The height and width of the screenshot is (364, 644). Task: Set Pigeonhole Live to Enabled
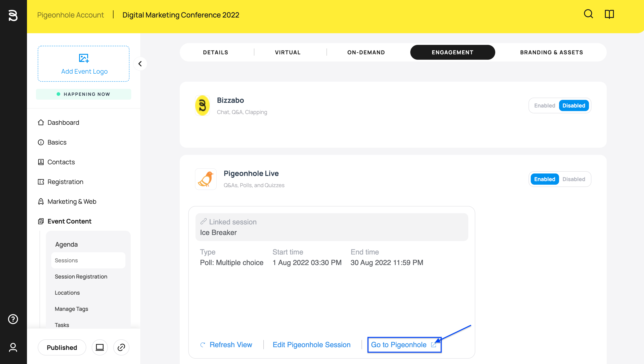click(x=545, y=179)
